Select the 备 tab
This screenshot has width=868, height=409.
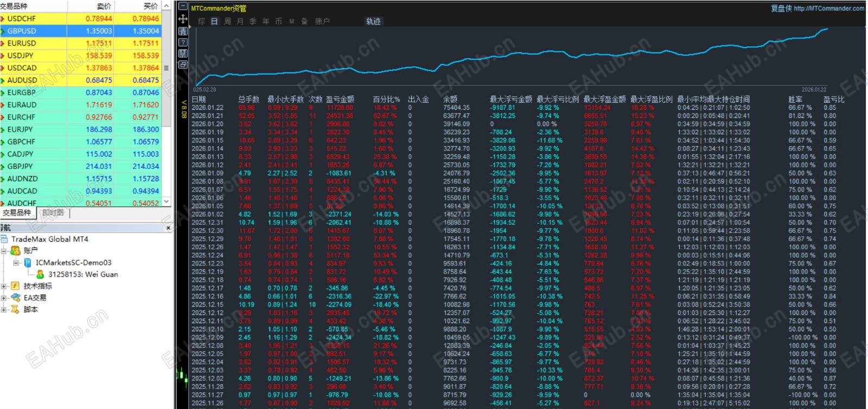[304, 21]
